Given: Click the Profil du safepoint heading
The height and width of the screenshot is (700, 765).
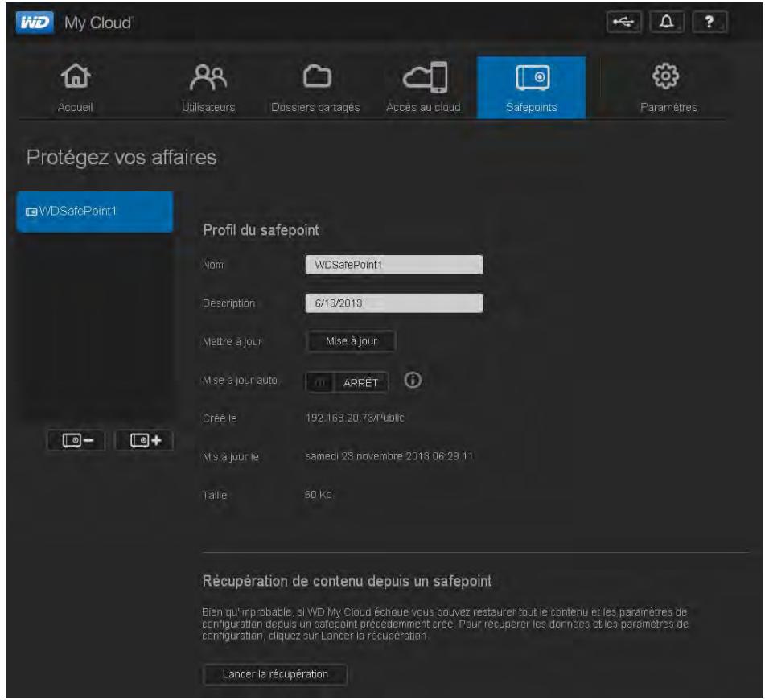Looking at the screenshot, I should (261, 230).
